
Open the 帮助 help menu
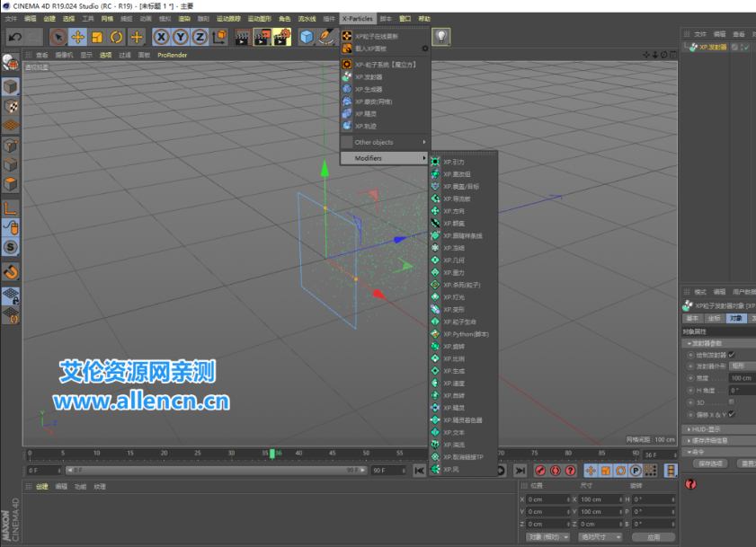pyautogui.click(x=424, y=19)
